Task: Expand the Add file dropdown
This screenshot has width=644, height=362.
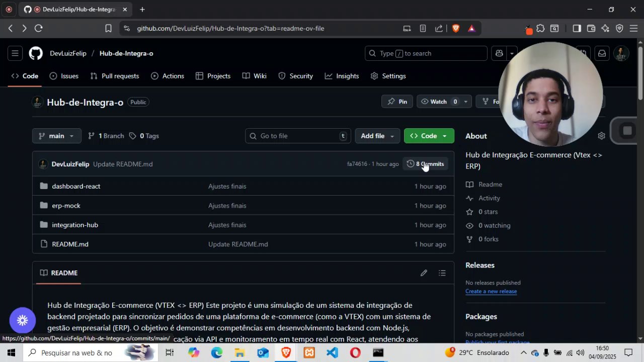Action: click(378, 136)
